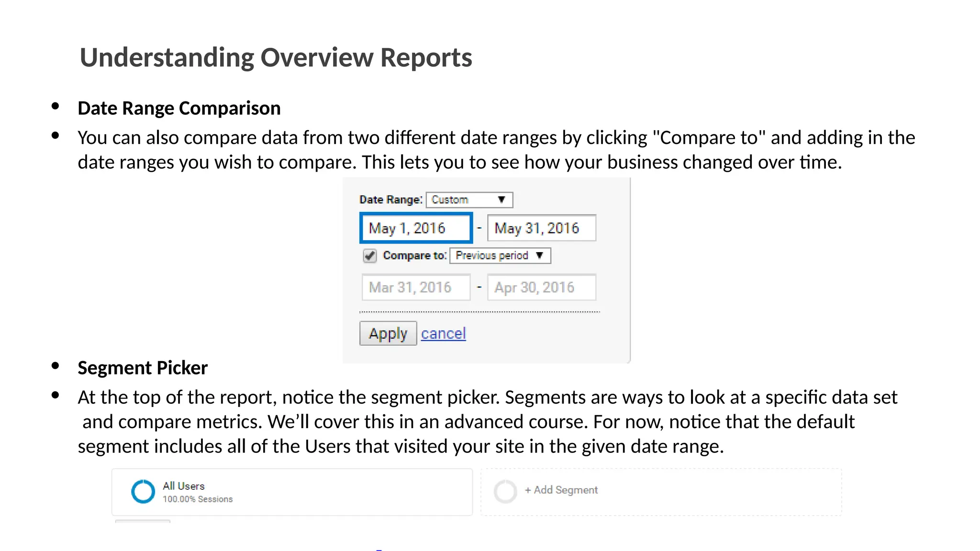Click the 100.00% Sessions text
The width and height of the screenshot is (980, 551).
coord(198,499)
